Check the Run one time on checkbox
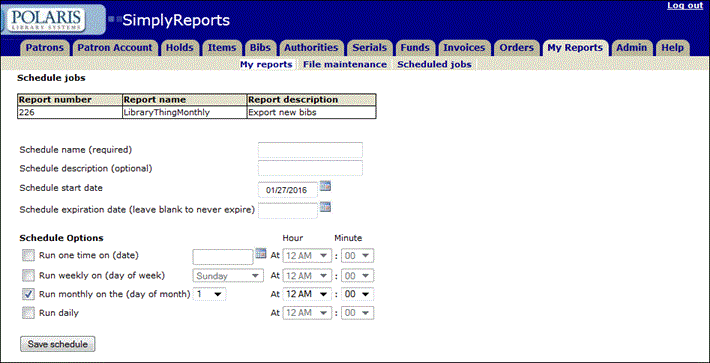 tap(28, 256)
